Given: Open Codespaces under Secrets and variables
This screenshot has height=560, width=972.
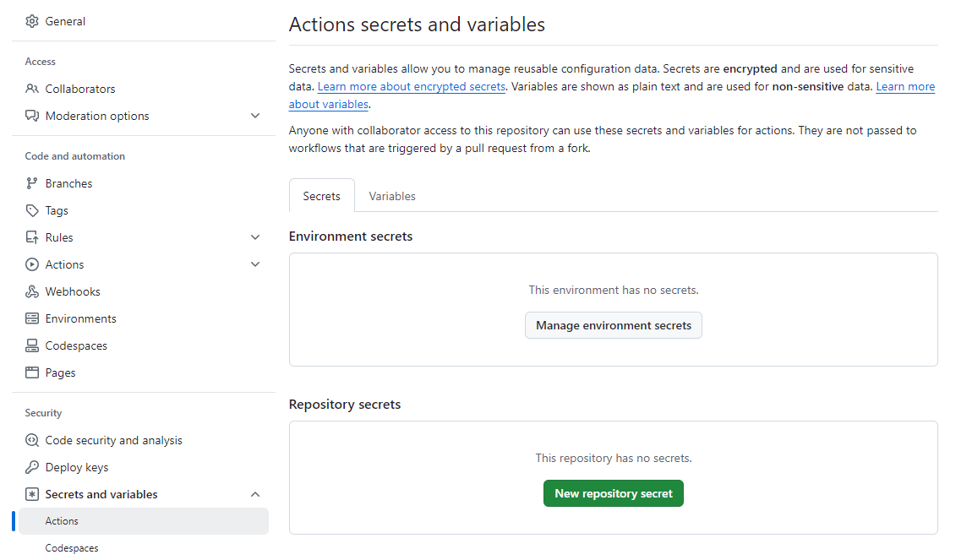Looking at the screenshot, I should [x=72, y=548].
